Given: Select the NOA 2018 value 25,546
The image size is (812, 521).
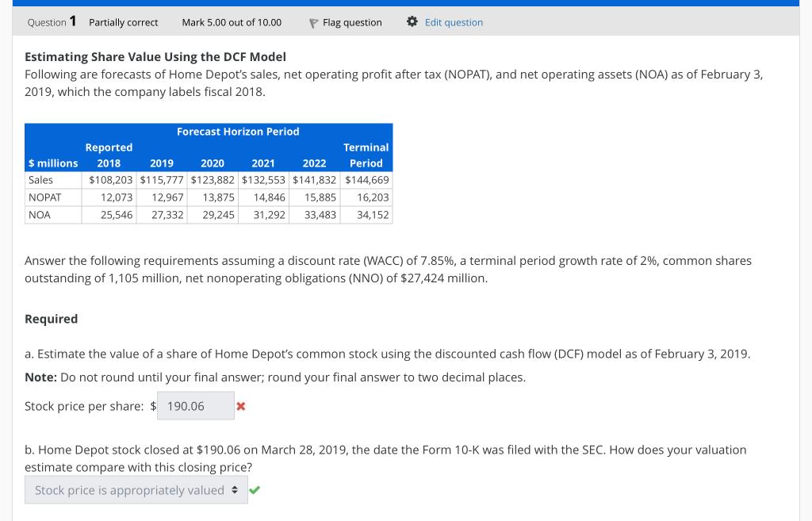Looking at the screenshot, I should click(x=117, y=215).
